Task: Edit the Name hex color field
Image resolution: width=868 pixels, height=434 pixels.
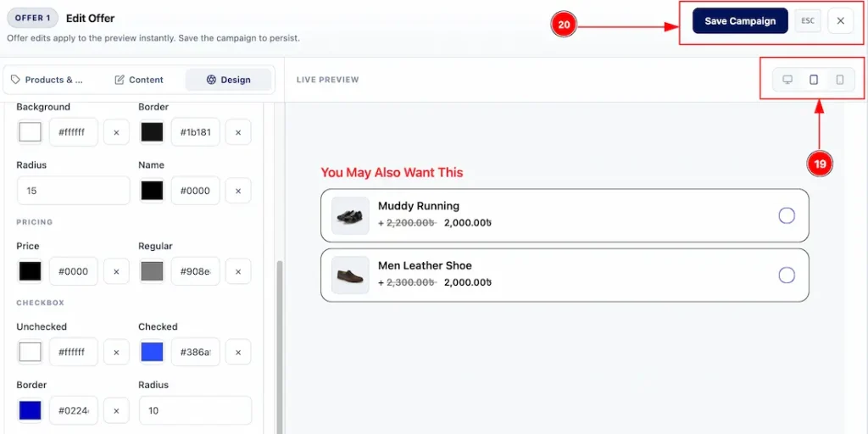Action: pos(196,191)
